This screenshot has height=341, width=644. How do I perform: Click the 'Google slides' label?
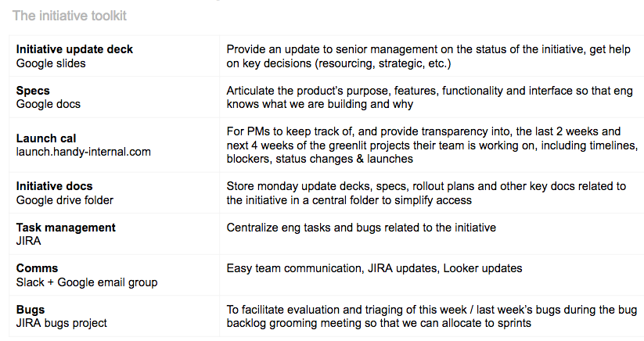coord(51,63)
